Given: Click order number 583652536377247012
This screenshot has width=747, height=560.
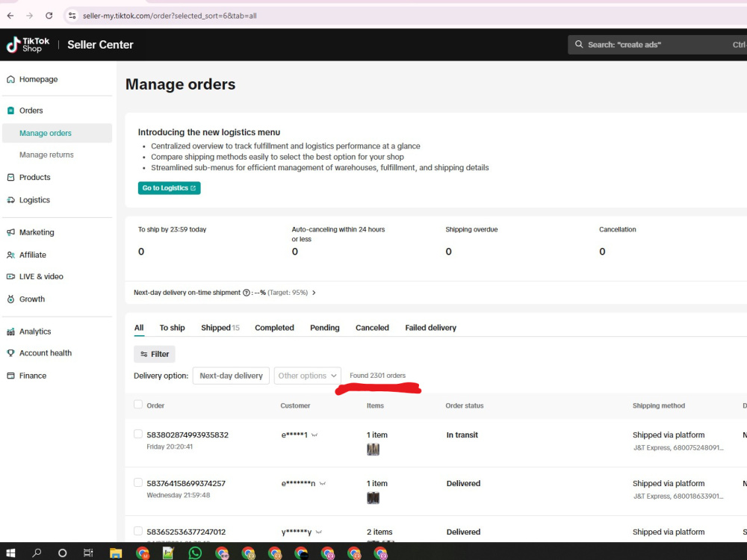Looking at the screenshot, I should click(x=186, y=532).
